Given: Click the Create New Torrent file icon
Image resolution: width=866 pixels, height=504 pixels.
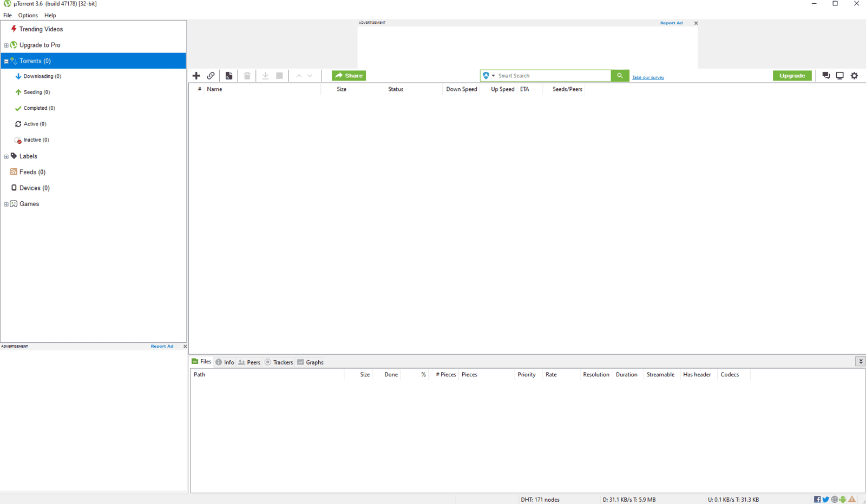Looking at the screenshot, I should (x=229, y=76).
